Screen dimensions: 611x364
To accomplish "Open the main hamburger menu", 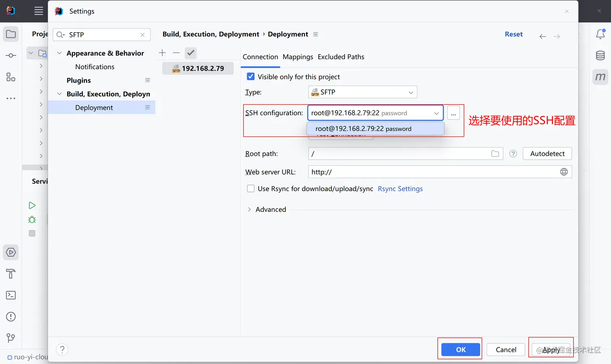I will pyautogui.click(x=39, y=11).
